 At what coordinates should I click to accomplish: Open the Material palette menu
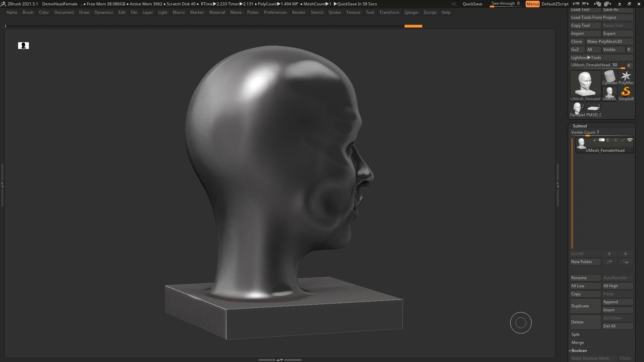coord(217,12)
